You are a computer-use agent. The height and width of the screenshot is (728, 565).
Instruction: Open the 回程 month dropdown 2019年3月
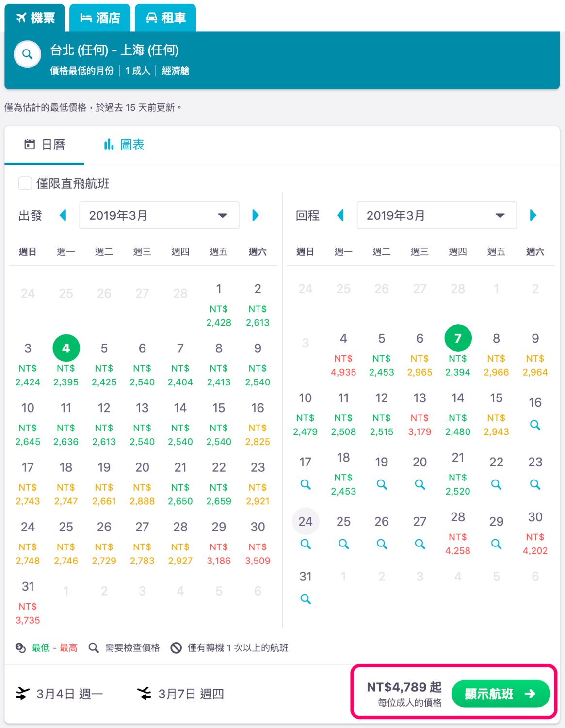pyautogui.click(x=436, y=215)
